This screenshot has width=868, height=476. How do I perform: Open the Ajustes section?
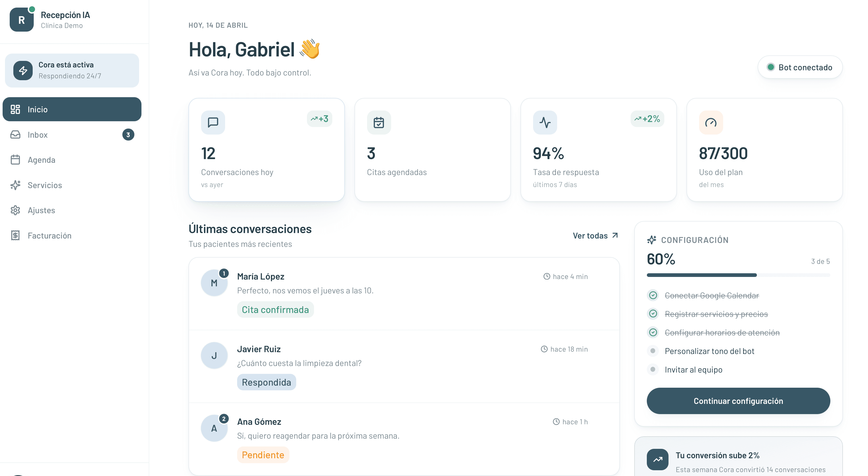click(x=72, y=210)
